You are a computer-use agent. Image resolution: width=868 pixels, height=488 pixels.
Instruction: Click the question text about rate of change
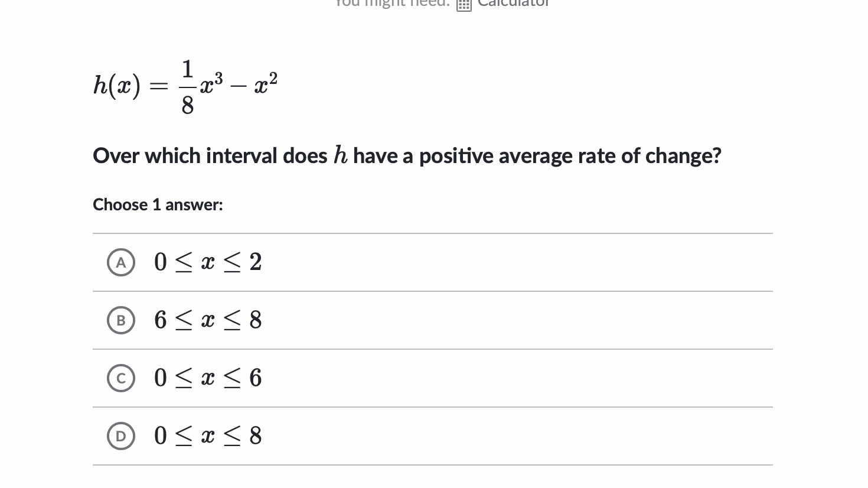click(x=407, y=155)
